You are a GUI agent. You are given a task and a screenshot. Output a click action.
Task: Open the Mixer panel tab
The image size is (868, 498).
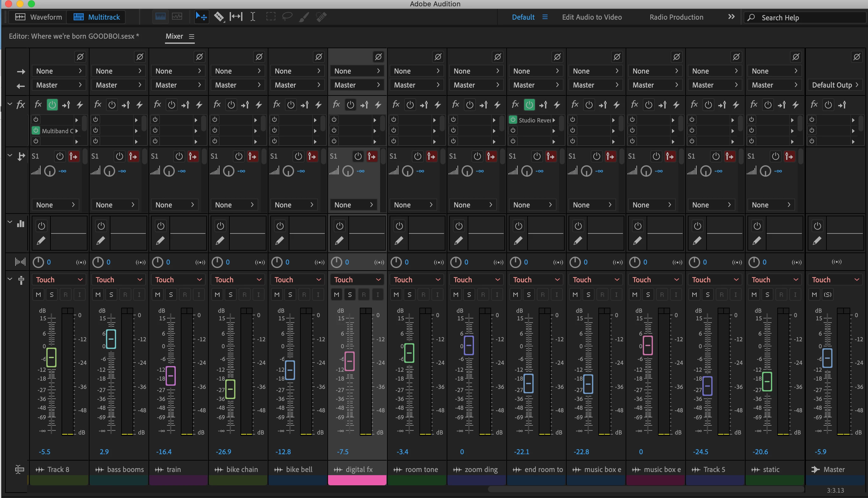(x=174, y=36)
